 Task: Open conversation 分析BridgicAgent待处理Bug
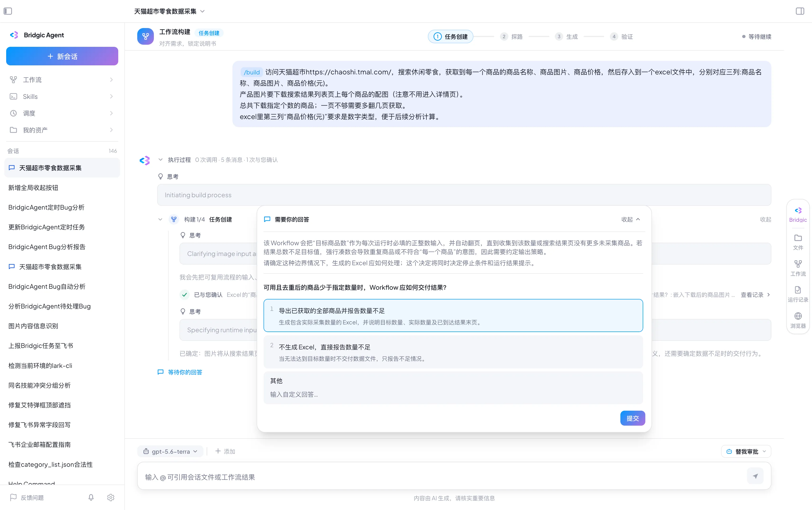click(62, 306)
